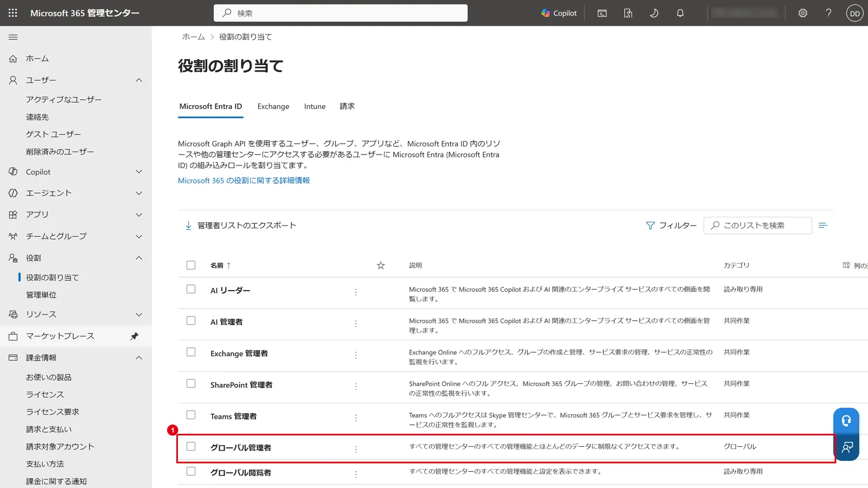Open アクティブなユーザー in sidebar

pos(64,100)
